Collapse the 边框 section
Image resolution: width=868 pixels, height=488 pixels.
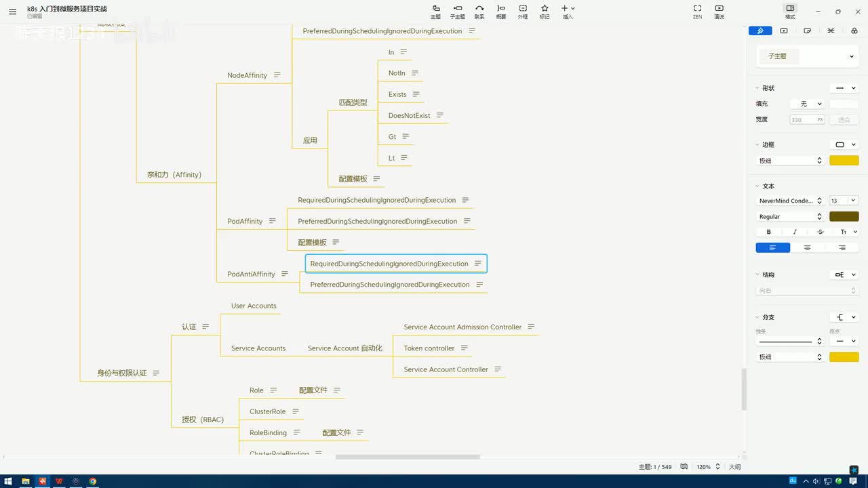[x=757, y=144]
